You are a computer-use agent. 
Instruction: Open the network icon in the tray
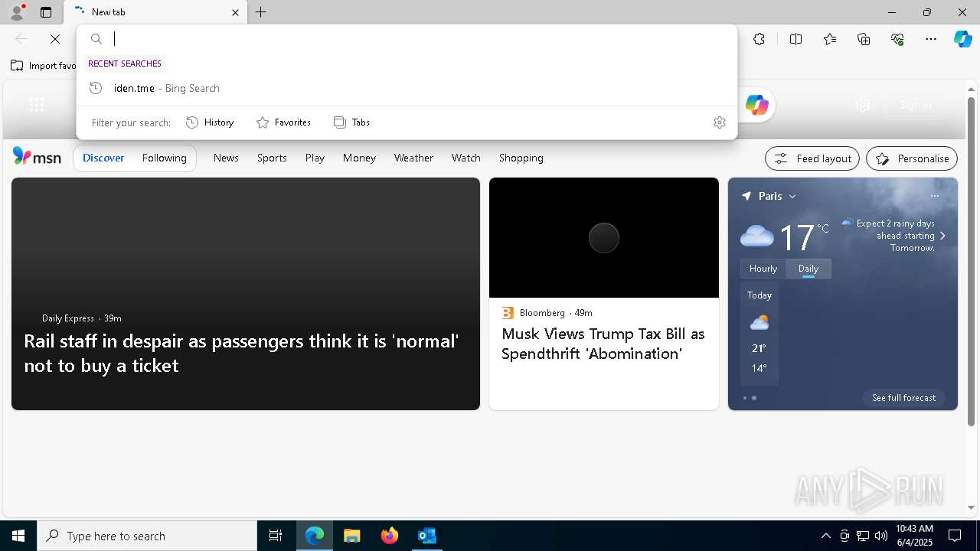click(862, 536)
